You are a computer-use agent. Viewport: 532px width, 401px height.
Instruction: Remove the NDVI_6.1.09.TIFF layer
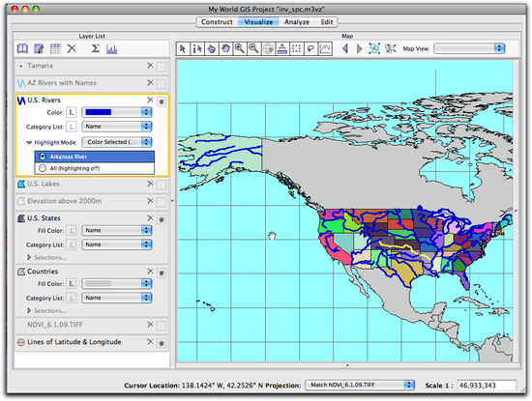click(150, 325)
